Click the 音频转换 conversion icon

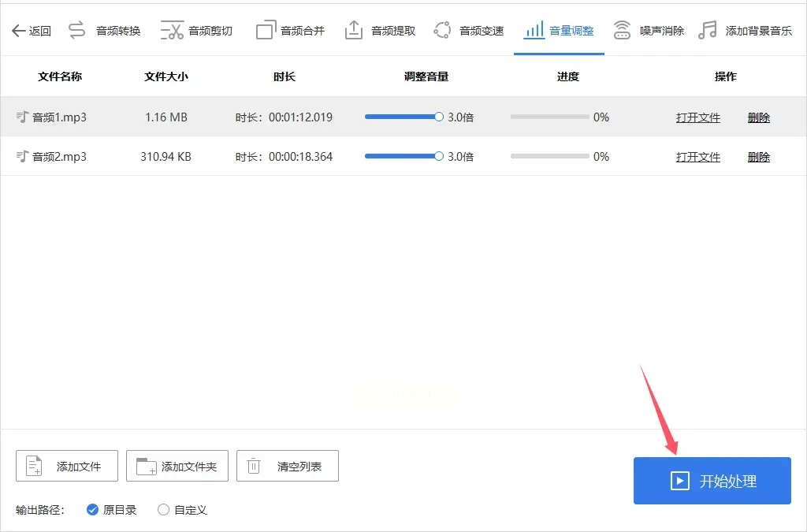click(x=76, y=31)
